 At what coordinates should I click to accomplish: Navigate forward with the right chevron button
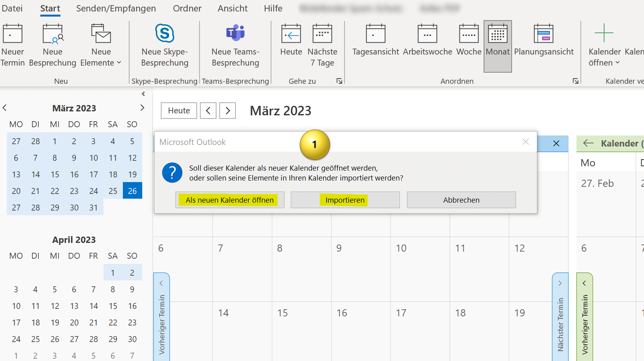[228, 111]
